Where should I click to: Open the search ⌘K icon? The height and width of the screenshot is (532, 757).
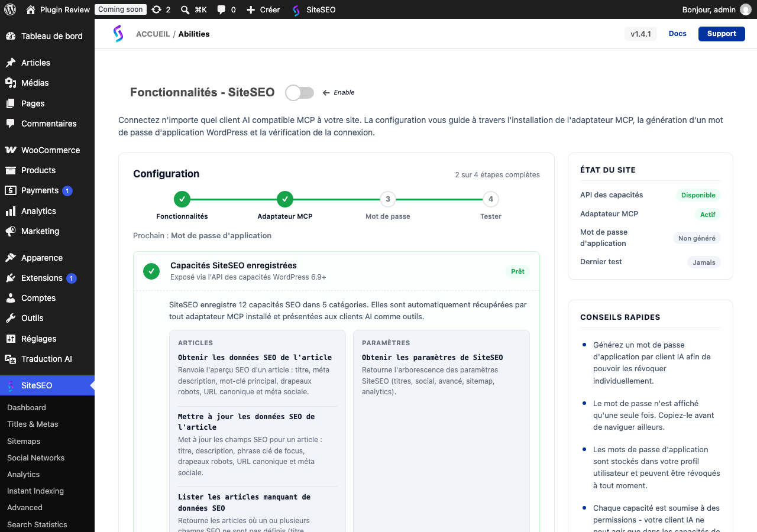tap(185, 9)
